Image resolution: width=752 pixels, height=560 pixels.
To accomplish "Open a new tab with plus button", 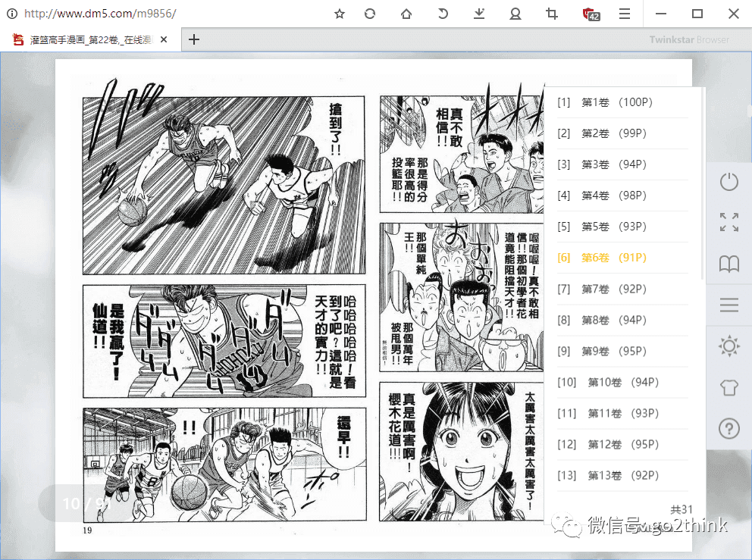I will pyautogui.click(x=194, y=39).
